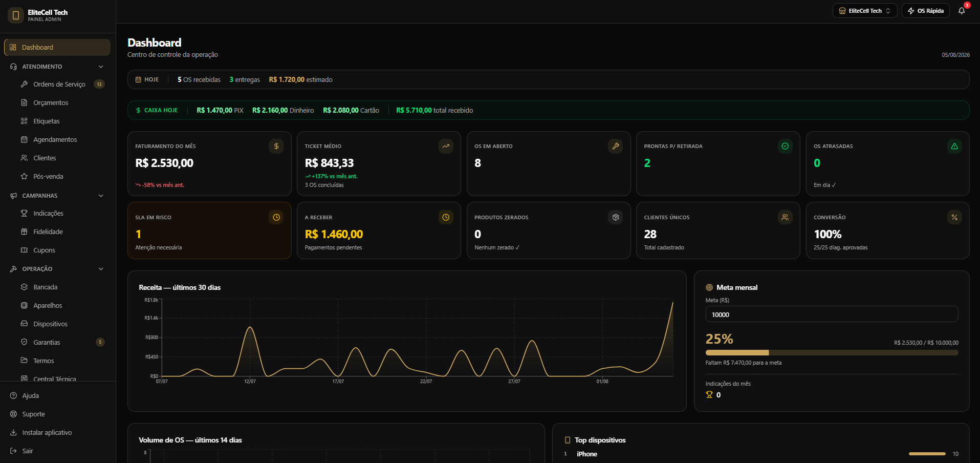Click 'Faltam R$ 7.470,00 para a meta' text
980x463 pixels.
[x=744, y=363]
